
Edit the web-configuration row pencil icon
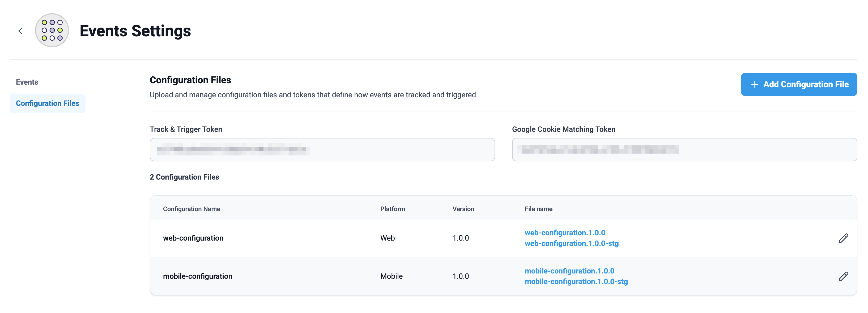click(x=843, y=238)
